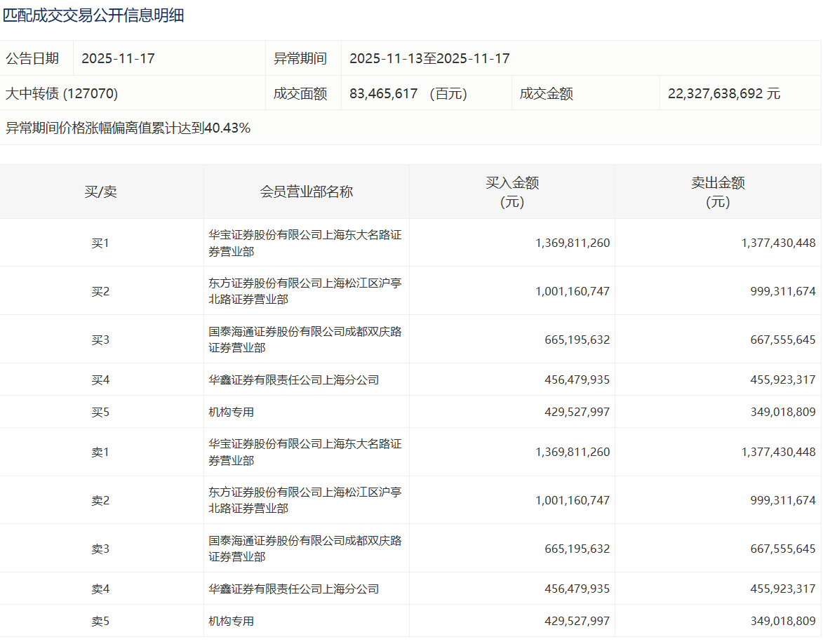
Task: Click the 卖出金额 value in row 卖1
Action: pyautogui.click(x=778, y=452)
